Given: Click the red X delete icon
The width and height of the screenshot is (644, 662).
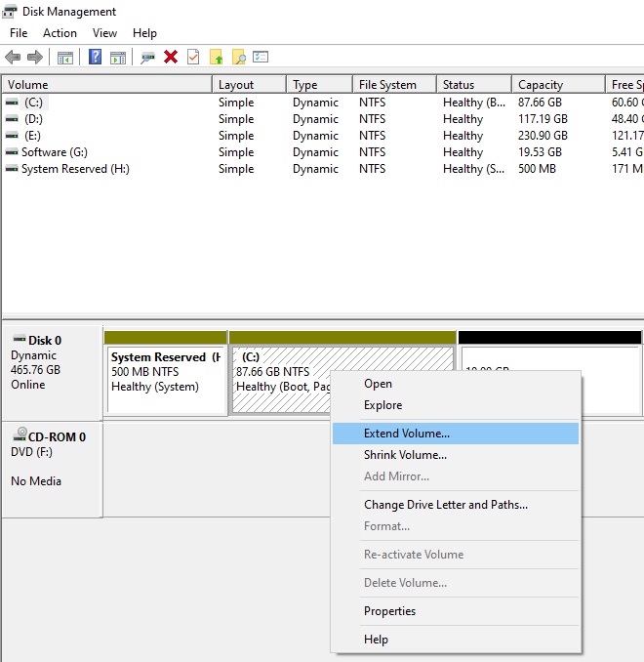Looking at the screenshot, I should [x=171, y=57].
